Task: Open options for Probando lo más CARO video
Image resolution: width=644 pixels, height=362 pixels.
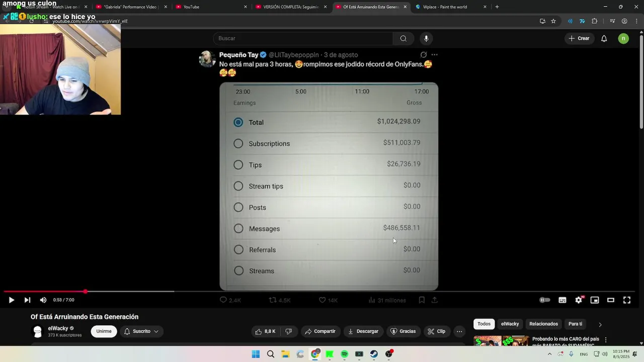Action: (x=606, y=340)
